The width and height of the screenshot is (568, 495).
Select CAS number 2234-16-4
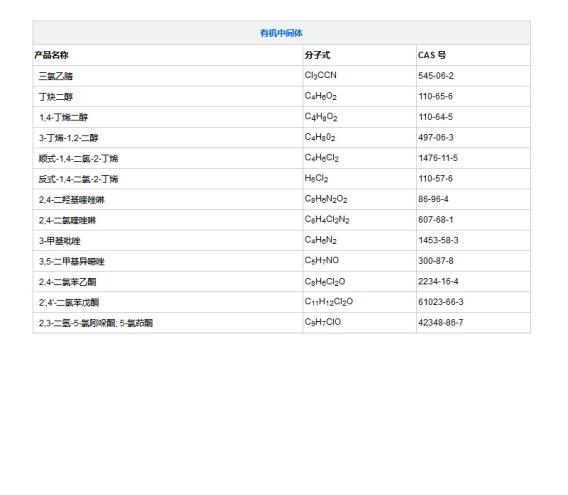438,282
